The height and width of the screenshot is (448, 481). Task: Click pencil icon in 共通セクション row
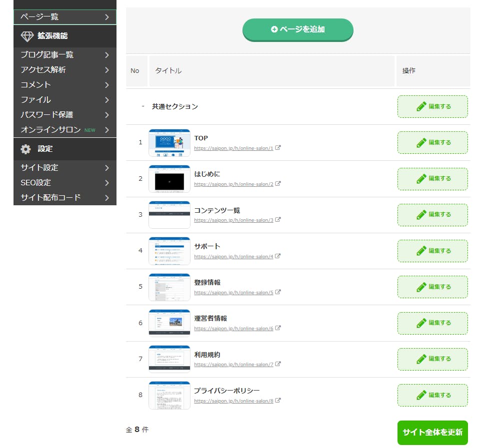[421, 106]
